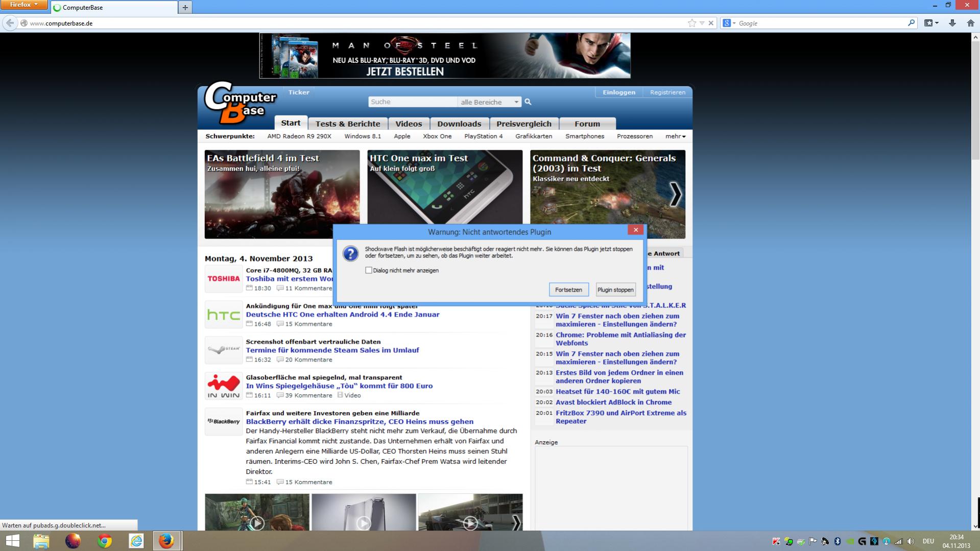This screenshot has height=551, width=980.
Task: Open the Google search engine selector dropdown
Action: point(729,23)
